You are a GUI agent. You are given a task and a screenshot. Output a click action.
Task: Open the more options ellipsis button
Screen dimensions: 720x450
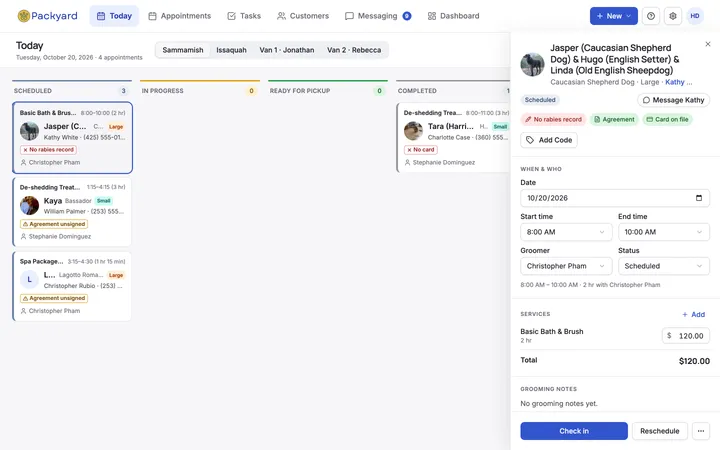701,431
